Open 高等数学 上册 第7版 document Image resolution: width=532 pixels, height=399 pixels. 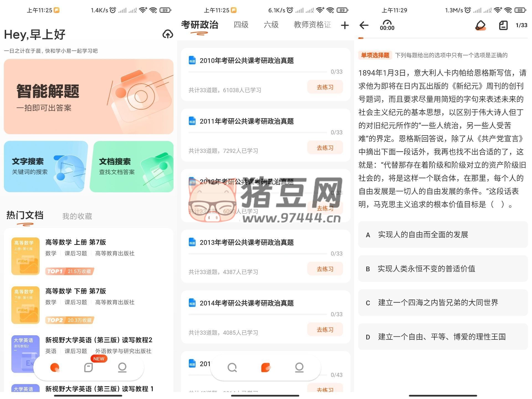coord(76,242)
